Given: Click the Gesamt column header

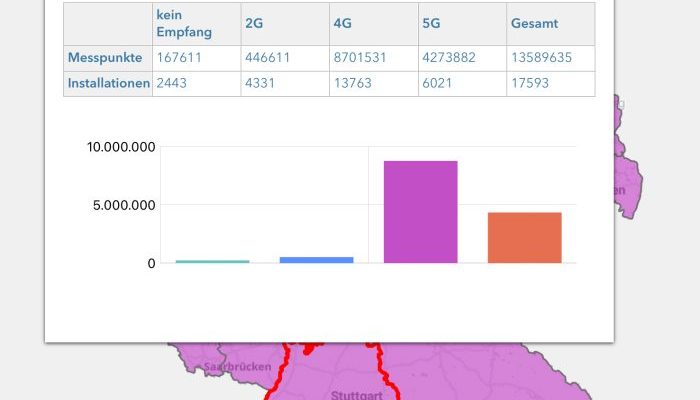Looking at the screenshot, I should point(534,23).
